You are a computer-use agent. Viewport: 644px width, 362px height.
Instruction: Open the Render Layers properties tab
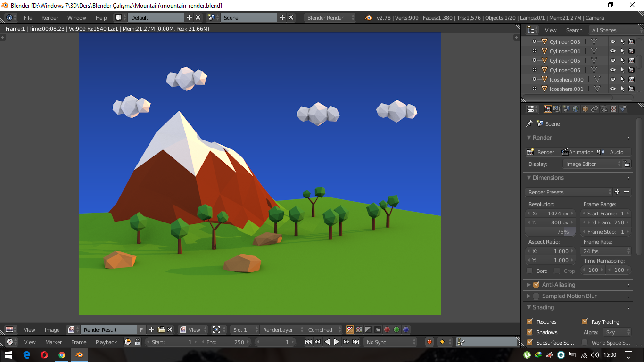coord(557,109)
